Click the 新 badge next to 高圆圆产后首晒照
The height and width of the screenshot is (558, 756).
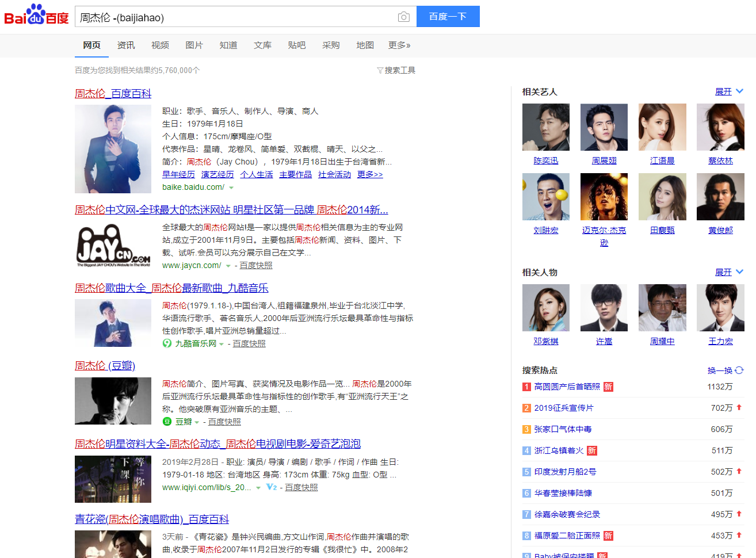[608, 387]
